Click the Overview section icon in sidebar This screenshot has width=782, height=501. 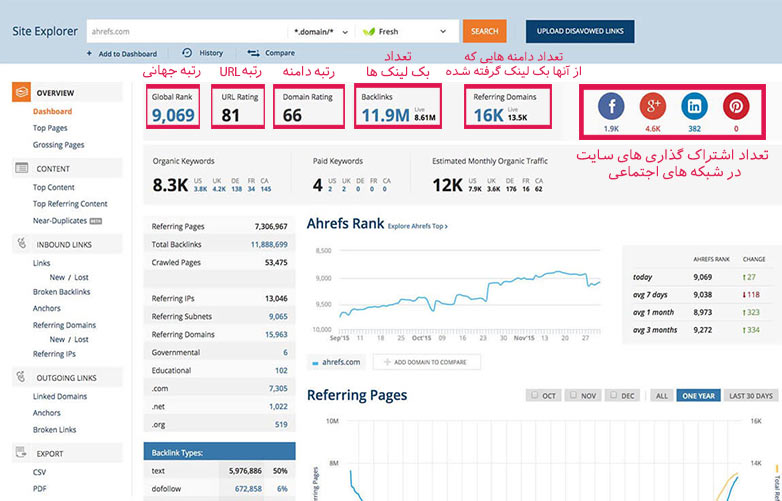(x=21, y=92)
